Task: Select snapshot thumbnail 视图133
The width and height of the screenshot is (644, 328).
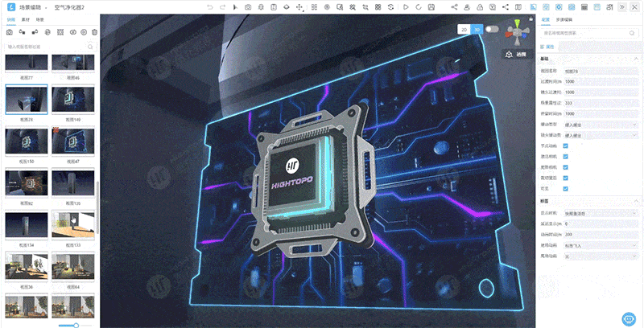Action: click(x=73, y=225)
